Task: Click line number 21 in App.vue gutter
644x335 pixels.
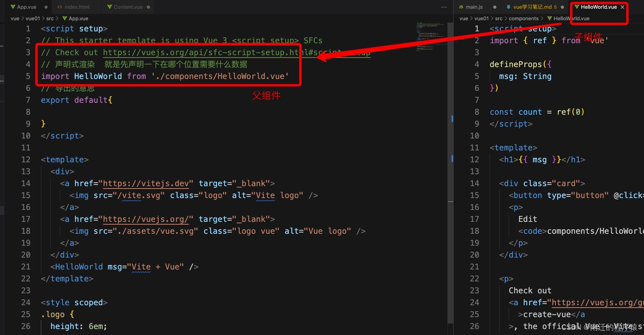Action: pos(25,267)
